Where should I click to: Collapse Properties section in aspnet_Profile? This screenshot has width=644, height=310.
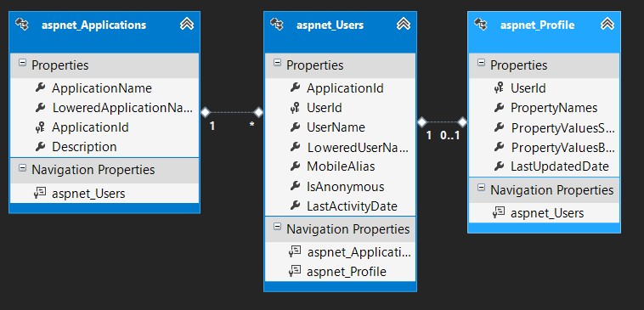tap(481, 63)
